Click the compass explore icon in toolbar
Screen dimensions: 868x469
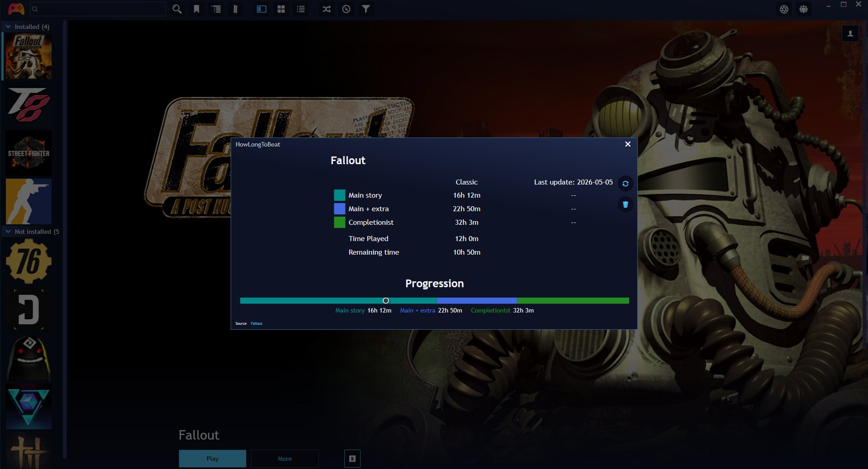(346, 9)
